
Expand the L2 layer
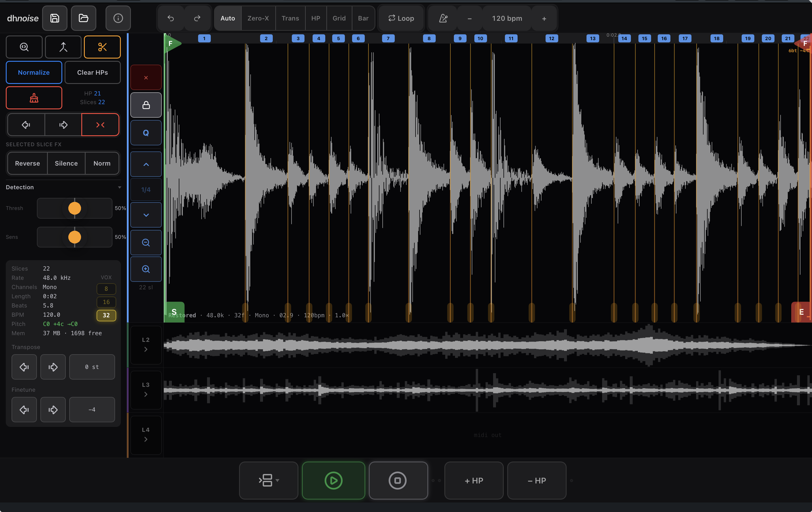(x=146, y=345)
